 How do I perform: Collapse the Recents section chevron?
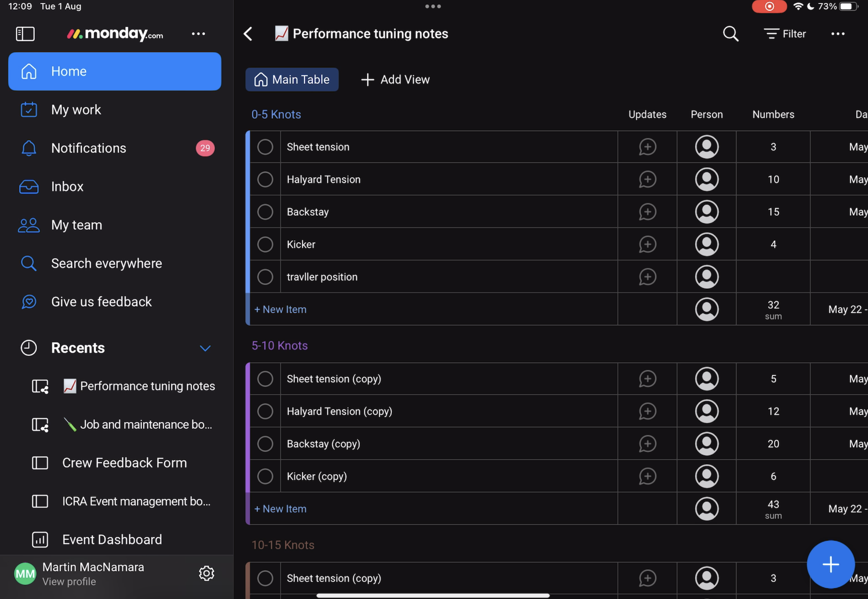pos(205,348)
